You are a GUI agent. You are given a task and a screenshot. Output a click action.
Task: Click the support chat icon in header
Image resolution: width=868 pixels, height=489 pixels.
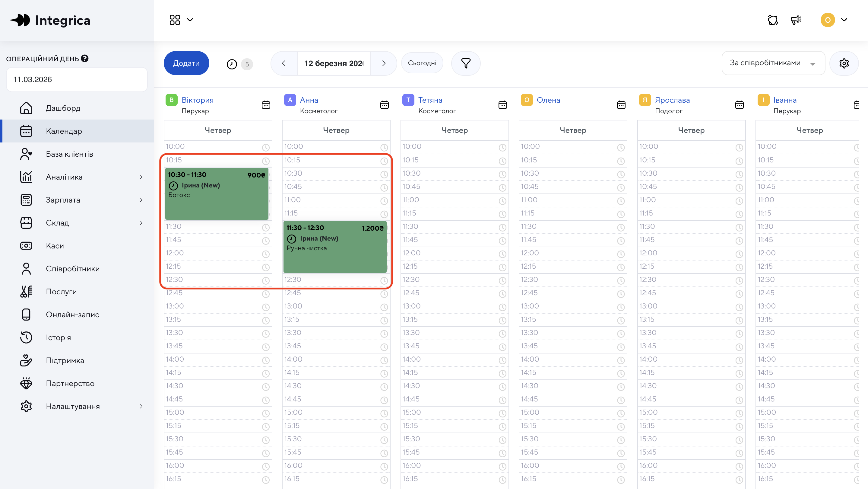click(x=773, y=20)
